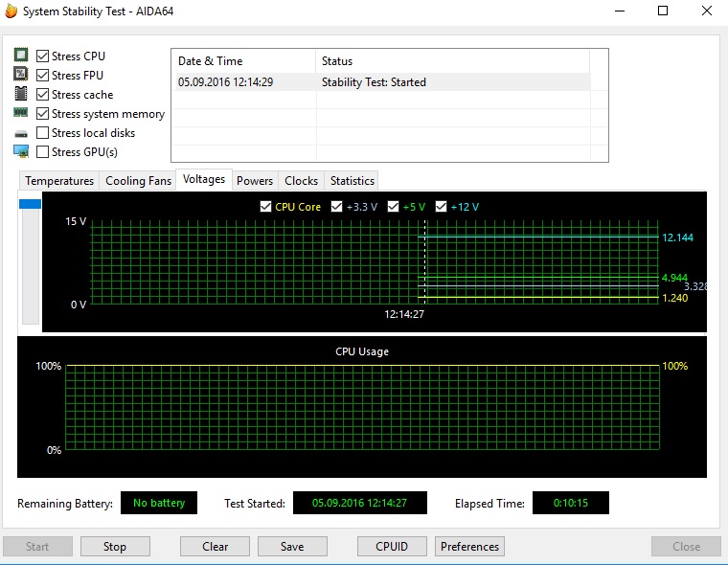Minimize the AIDA64 window
This screenshot has width=728, height=565.
coord(620,11)
